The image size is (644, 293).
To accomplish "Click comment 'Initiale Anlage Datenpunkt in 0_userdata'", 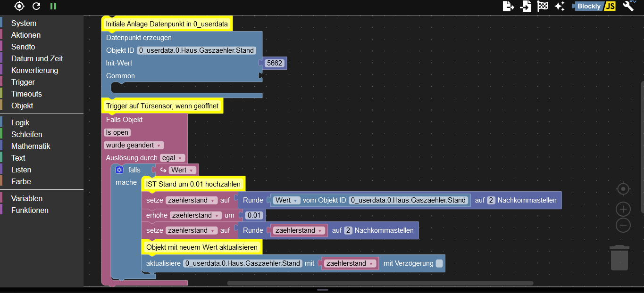I will pyautogui.click(x=167, y=24).
